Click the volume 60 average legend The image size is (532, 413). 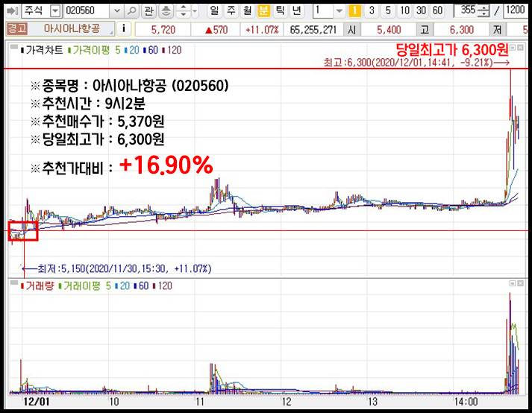click(x=141, y=286)
